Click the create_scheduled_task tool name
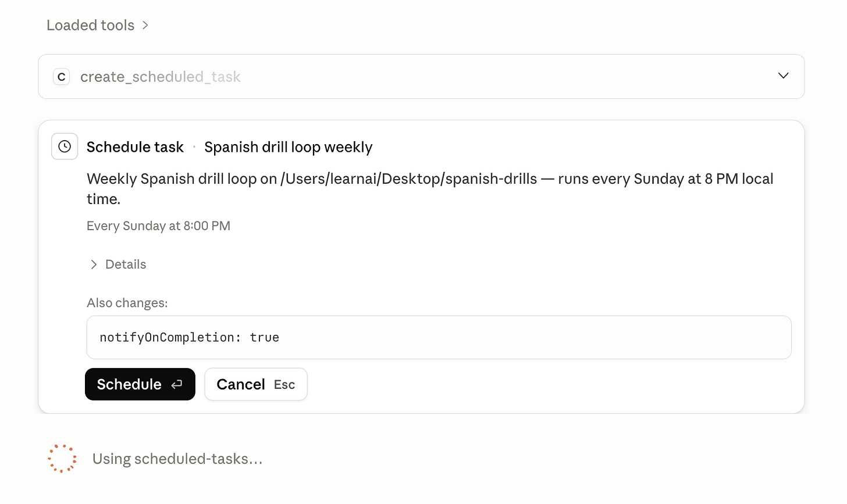This screenshot has width=847, height=504. (x=161, y=77)
